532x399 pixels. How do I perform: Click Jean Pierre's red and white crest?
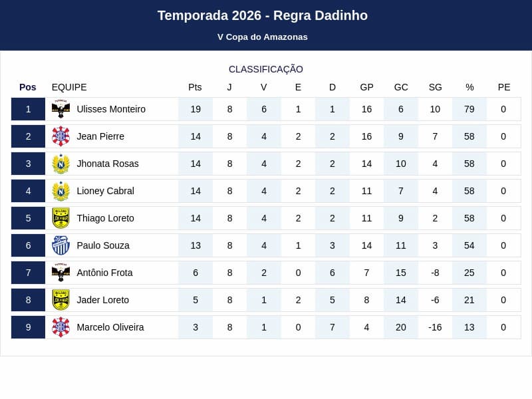(61, 136)
